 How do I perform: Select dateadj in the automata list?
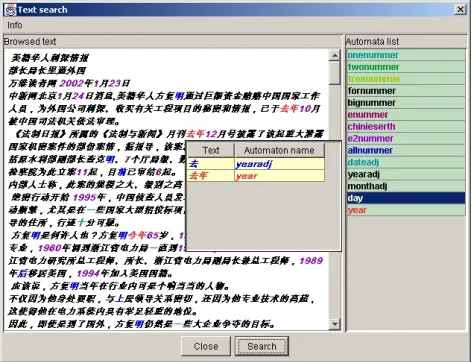pyautogui.click(x=406, y=162)
